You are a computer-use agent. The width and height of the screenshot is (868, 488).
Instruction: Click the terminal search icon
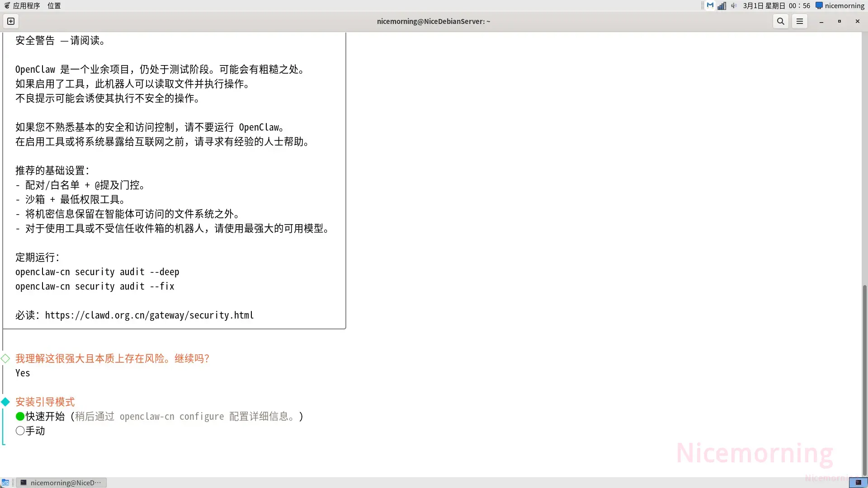(x=780, y=21)
